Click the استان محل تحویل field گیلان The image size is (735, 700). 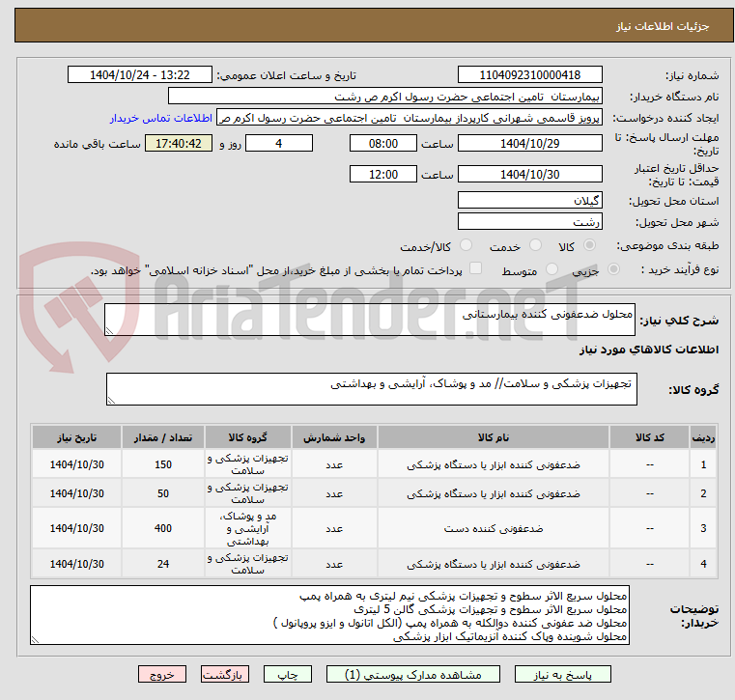click(x=529, y=201)
